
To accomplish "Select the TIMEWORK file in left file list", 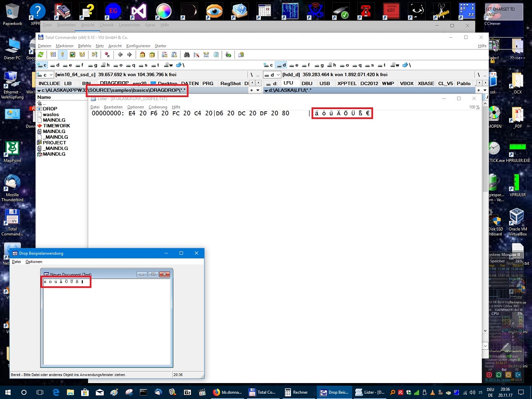I will coord(56,126).
